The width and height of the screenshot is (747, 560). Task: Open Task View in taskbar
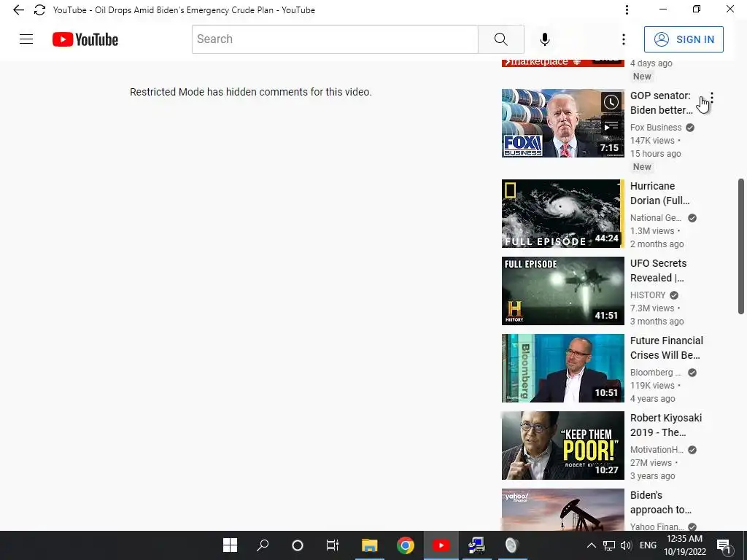pos(332,545)
